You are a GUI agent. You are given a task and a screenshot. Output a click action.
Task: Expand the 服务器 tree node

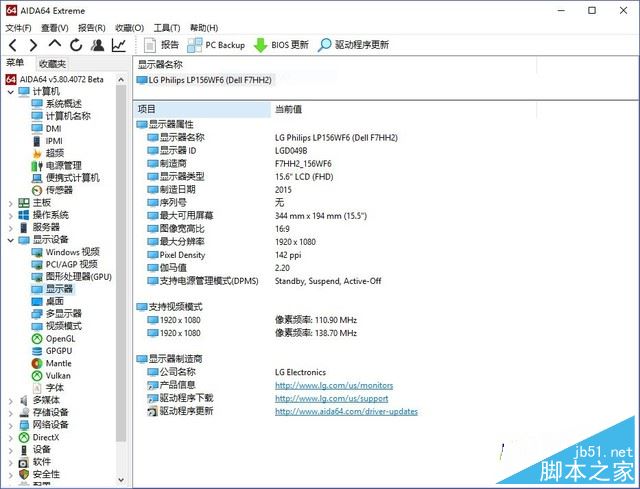[11, 227]
